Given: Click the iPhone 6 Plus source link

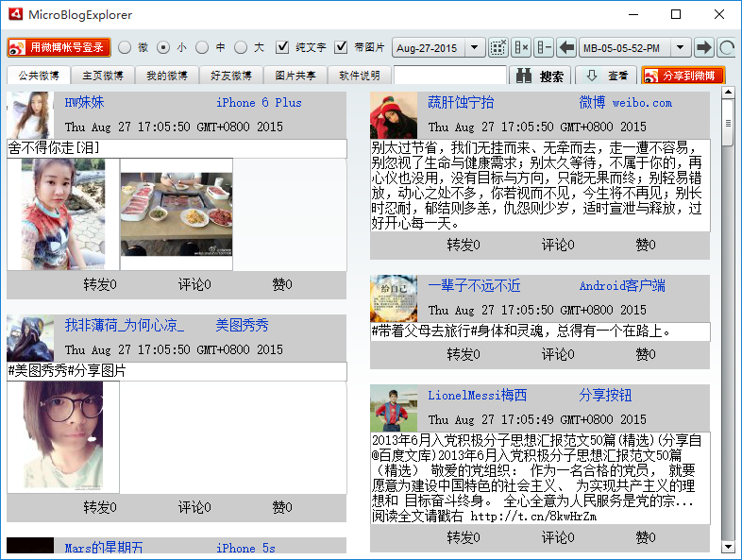Looking at the screenshot, I should tap(259, 102).
